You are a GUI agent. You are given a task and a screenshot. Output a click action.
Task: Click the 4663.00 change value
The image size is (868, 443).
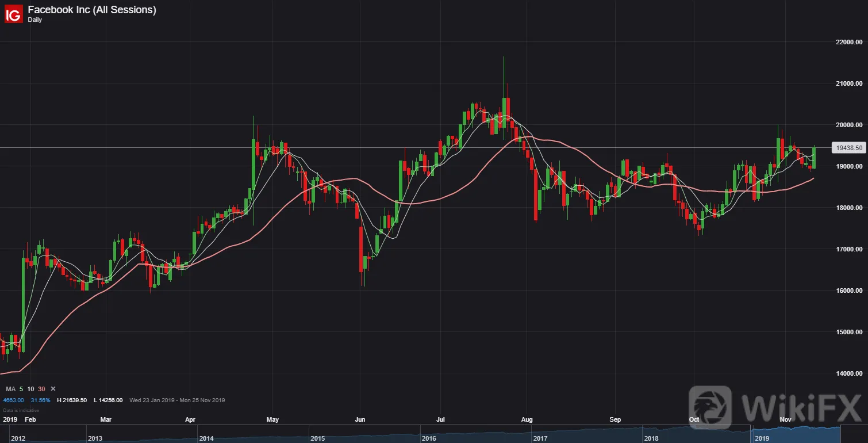pyautogui.click(x=14, y=400)
